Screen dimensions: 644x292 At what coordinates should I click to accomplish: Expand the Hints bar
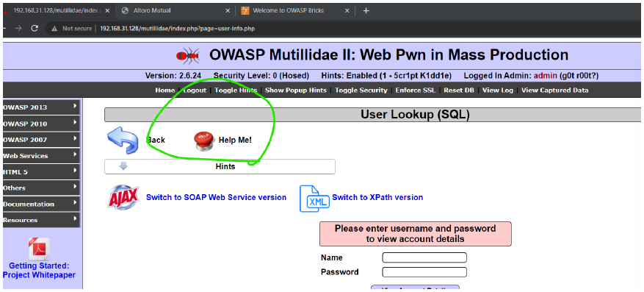coord(220,166)
